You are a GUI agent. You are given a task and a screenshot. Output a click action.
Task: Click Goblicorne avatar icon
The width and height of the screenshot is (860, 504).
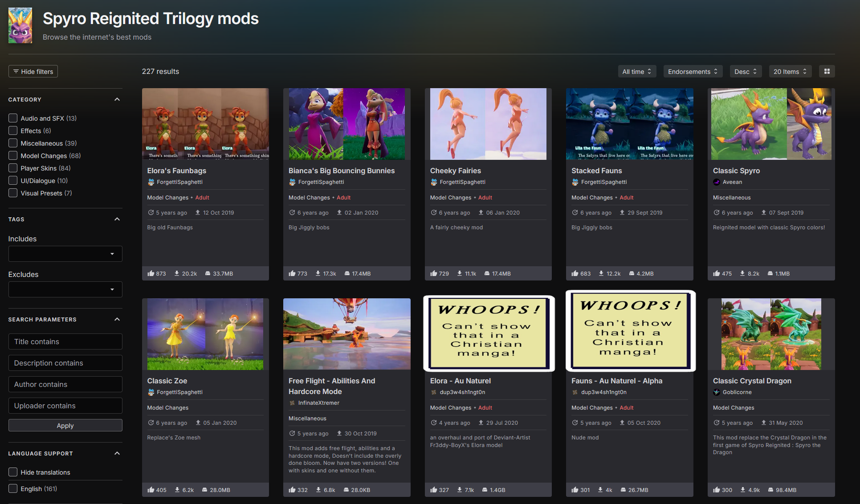pyautogui.click(x=717, y=392)
